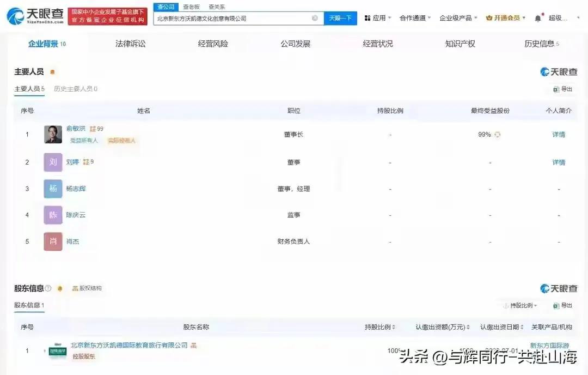Open 北京新东方沃凯德国际教育旅行有限公司 shareholder link

[x=129, y=345]
